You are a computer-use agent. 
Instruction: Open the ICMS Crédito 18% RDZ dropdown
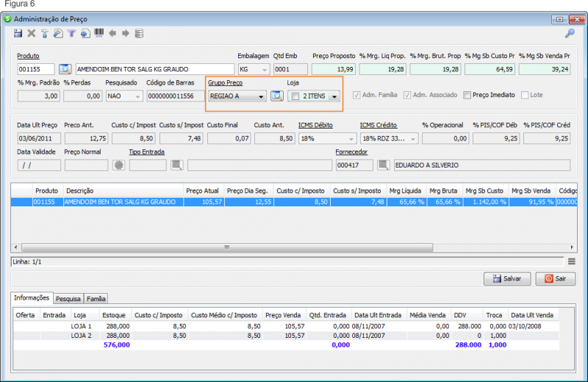point(389,139)
